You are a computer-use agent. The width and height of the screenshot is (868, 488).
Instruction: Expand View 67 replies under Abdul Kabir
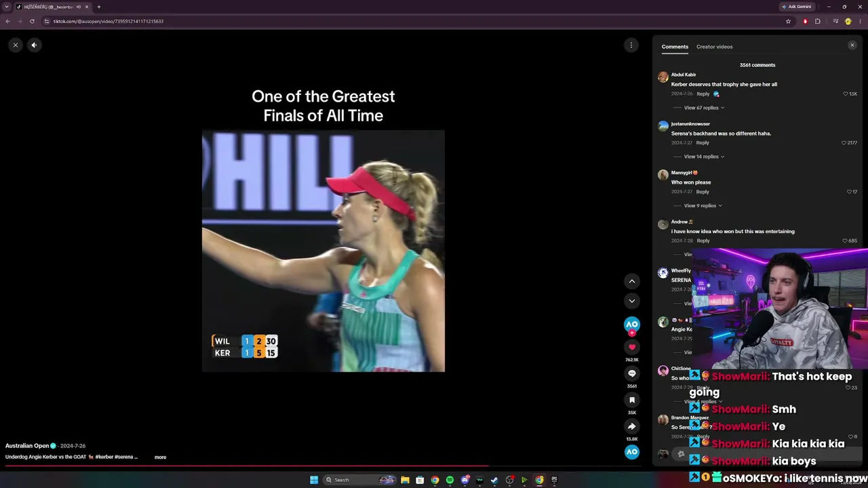[x=704, y=108]
